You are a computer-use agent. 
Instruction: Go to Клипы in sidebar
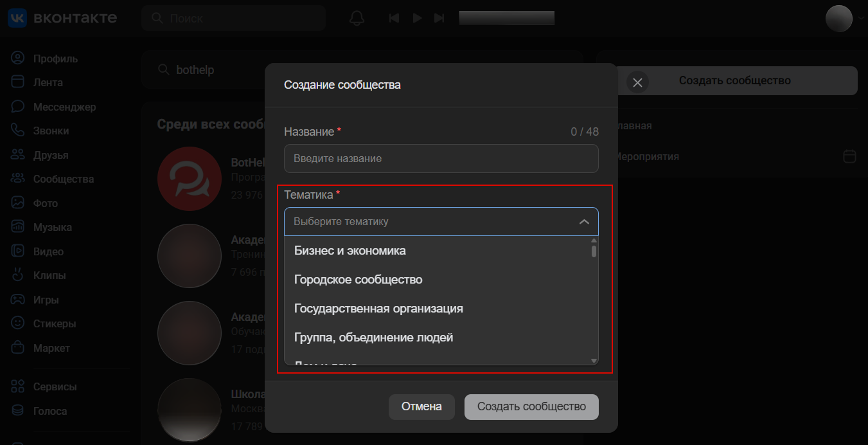(x=49, y=275)
